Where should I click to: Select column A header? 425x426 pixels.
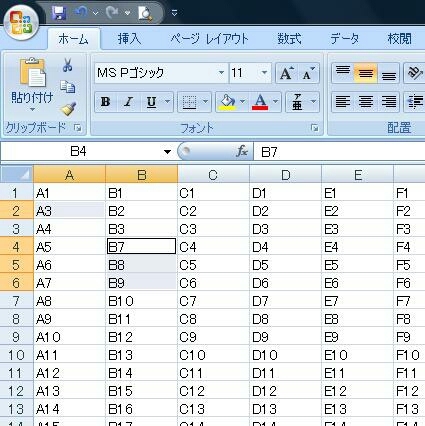[69, 174]
